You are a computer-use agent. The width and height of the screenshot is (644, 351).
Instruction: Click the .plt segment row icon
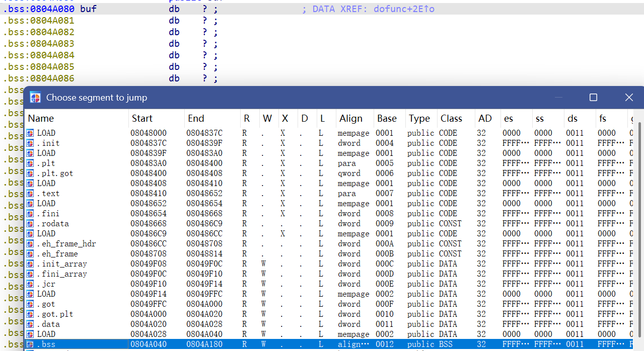pyautogui.click(x=30, y=163)
